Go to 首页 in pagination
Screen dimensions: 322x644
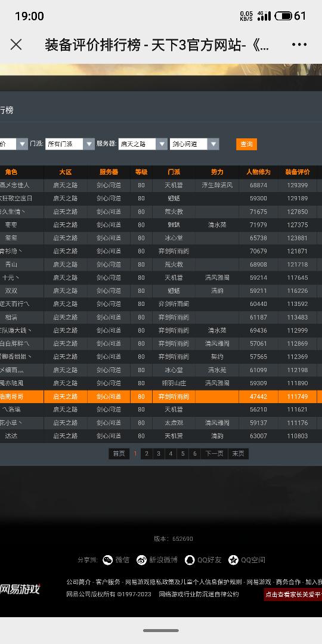pos(119,453)
